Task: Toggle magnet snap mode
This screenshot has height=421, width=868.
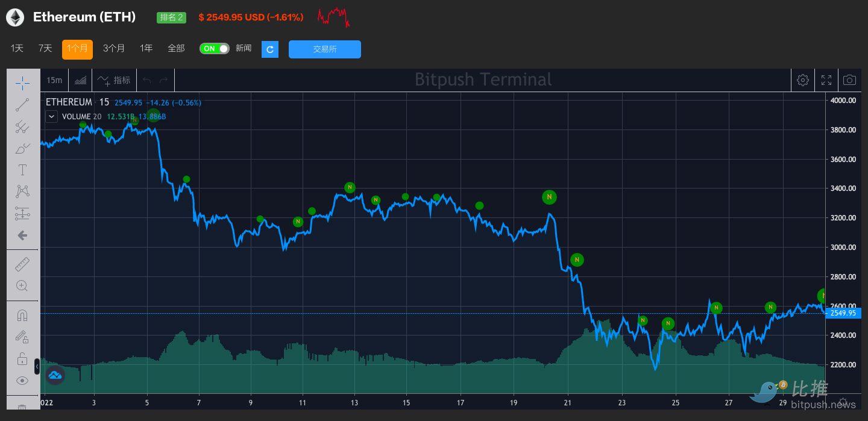Action: click(x=22, y=315)
